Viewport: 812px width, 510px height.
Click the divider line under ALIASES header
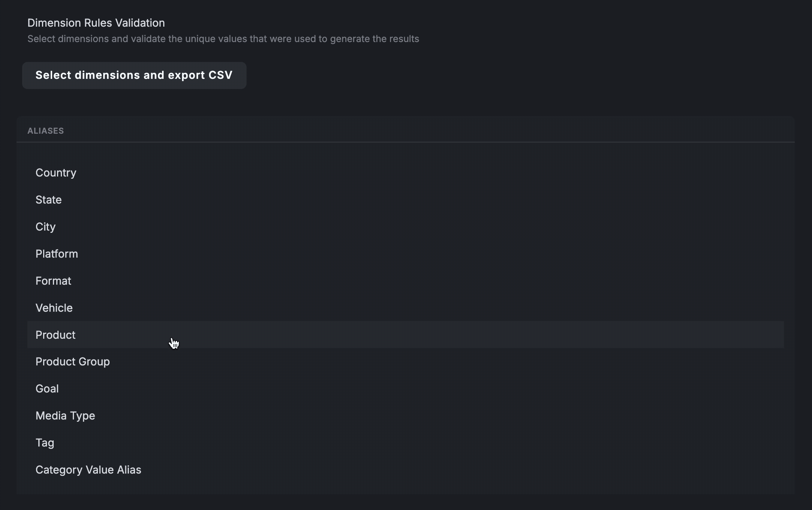(x=406, y=142)
